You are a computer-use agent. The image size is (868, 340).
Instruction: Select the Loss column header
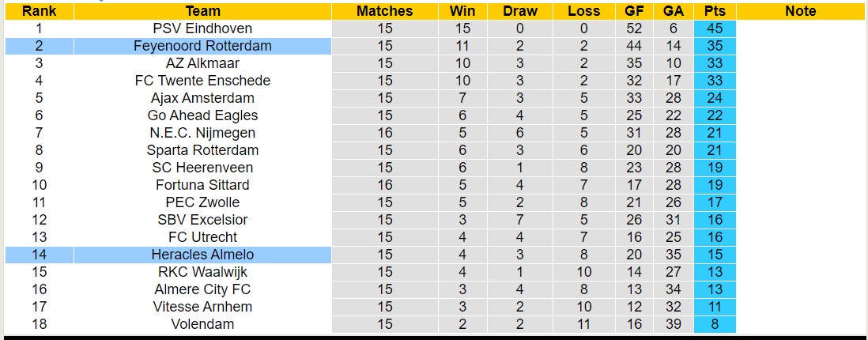[583, 11]
